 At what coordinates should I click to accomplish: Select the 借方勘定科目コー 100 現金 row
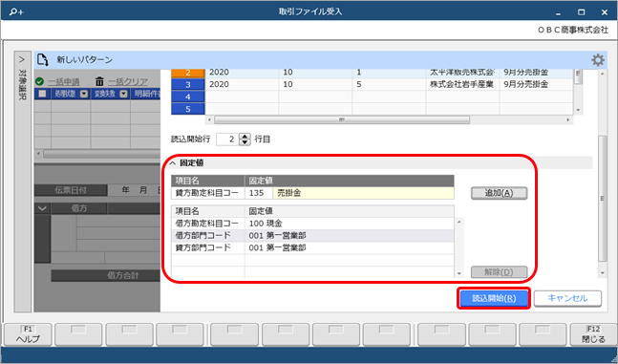312,224
